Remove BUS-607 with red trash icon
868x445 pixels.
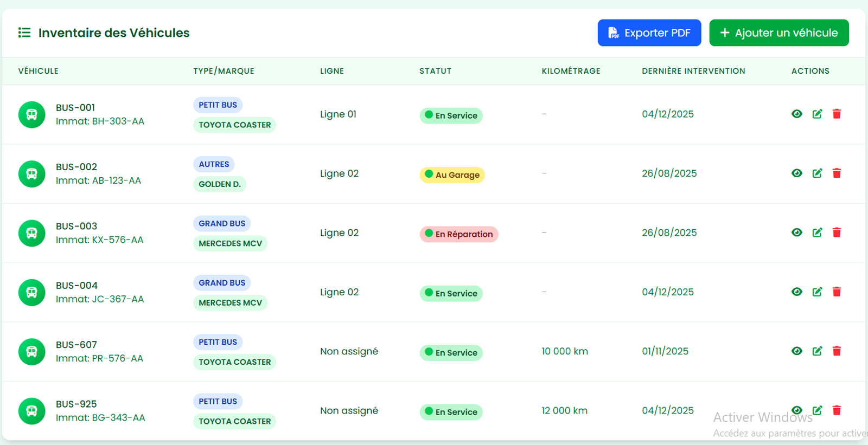click(837, 351)
